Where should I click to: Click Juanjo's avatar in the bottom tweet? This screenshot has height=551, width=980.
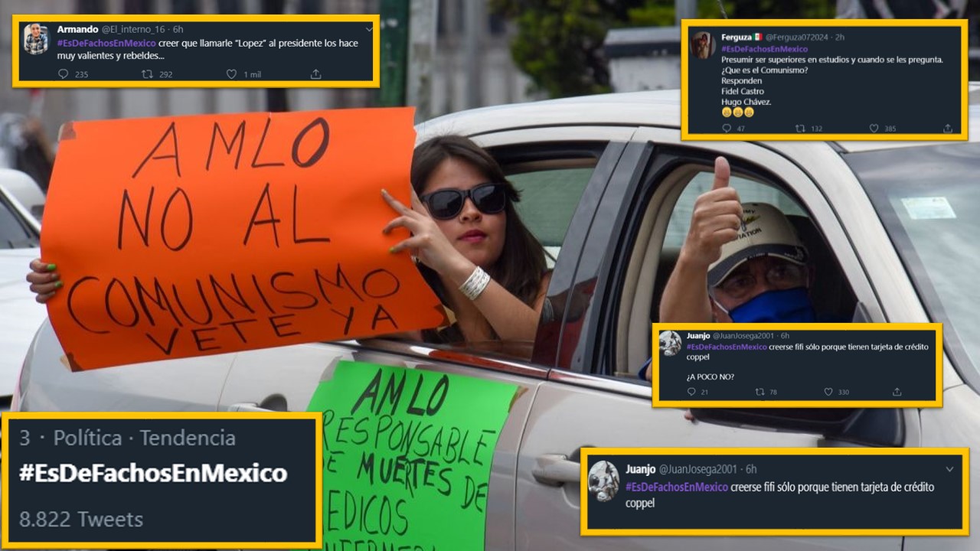coord(603,481)
